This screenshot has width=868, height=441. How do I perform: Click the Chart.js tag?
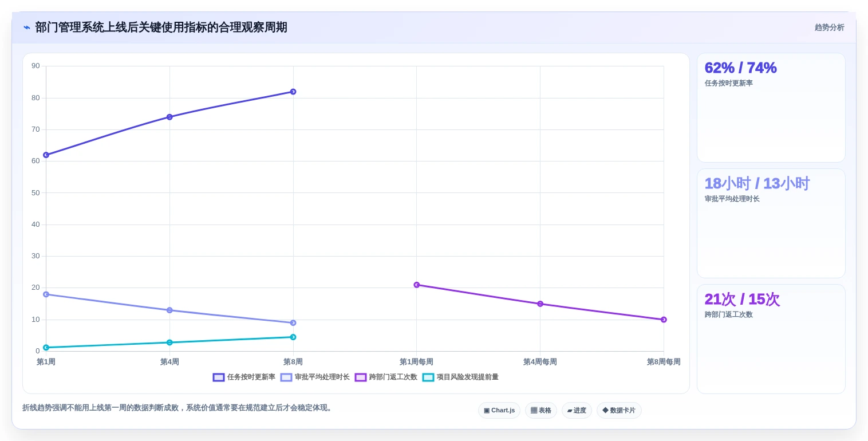[x=499, y=411]
